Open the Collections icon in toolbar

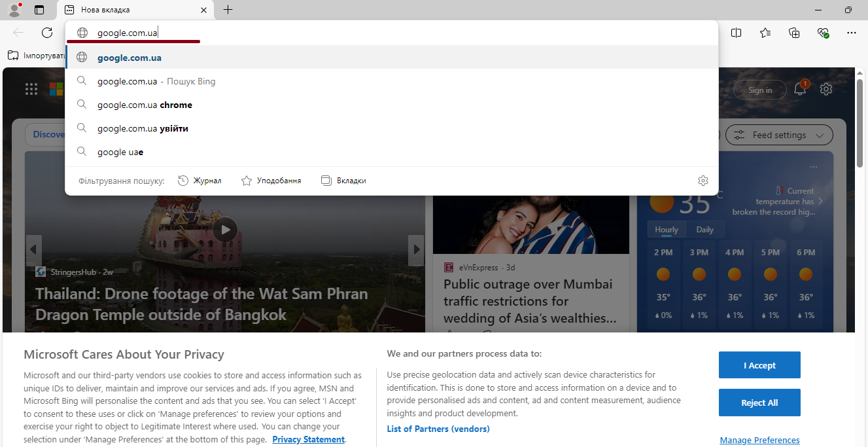[x=794, y=33]
